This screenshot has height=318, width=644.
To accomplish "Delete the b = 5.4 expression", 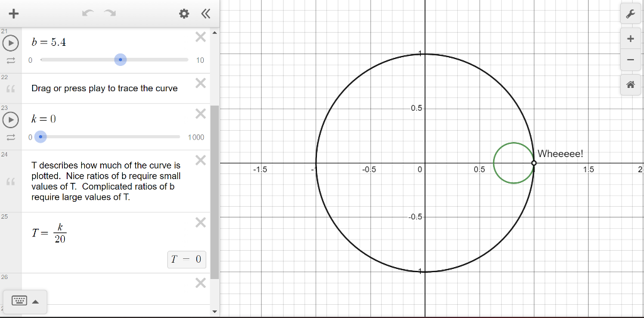I will (201, 37).
